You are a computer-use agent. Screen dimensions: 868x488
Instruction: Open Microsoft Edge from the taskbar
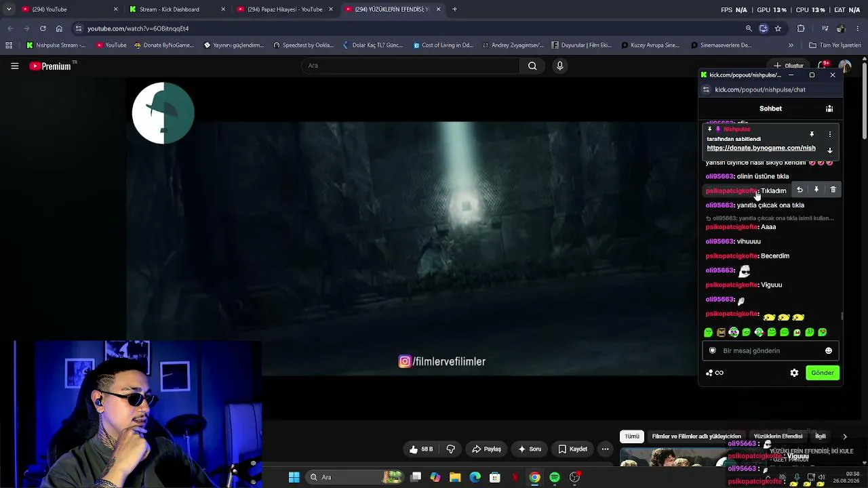click(x=475, y=477)
